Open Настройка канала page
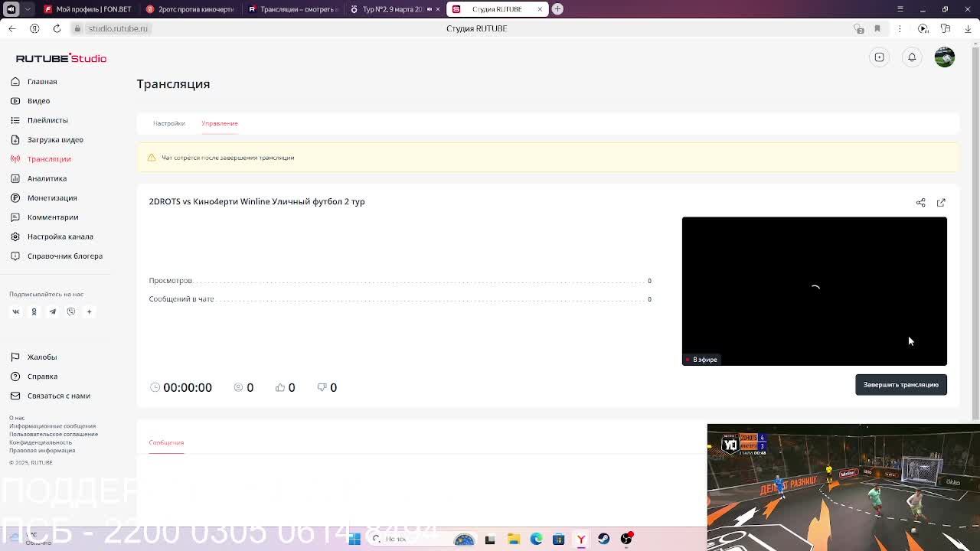This screenshot has width=980, height=551. 60,236
